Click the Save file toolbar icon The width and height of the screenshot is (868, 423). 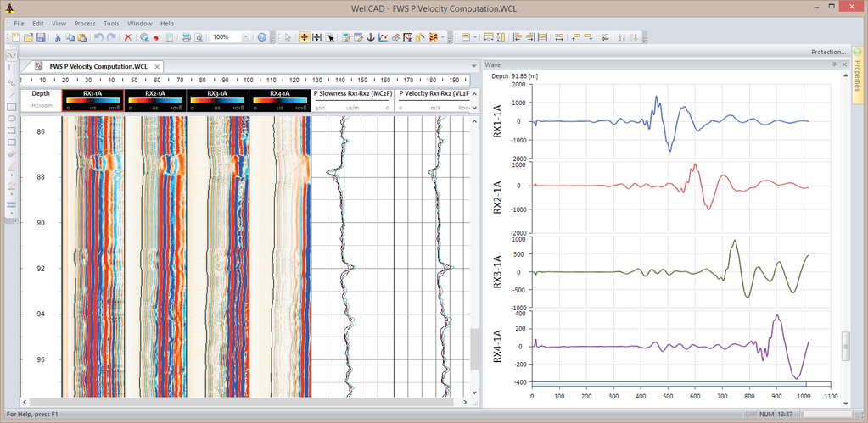click(x=40, y=37)
